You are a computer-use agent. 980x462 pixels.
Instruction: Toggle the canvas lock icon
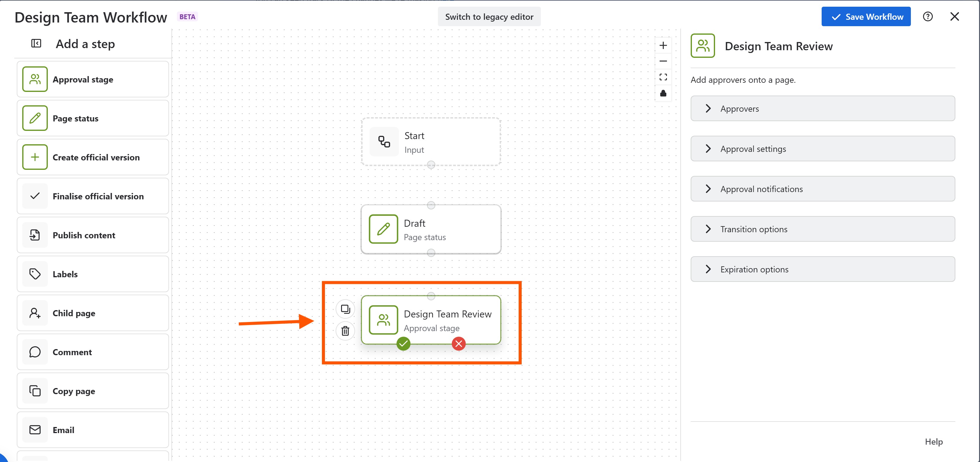coord(663,93)
